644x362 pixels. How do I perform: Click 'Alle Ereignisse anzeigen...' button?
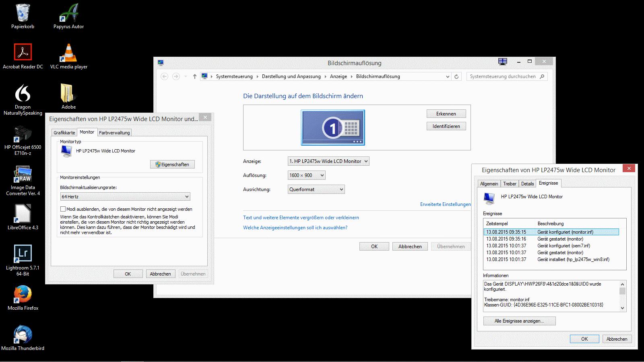click(520, 321)
